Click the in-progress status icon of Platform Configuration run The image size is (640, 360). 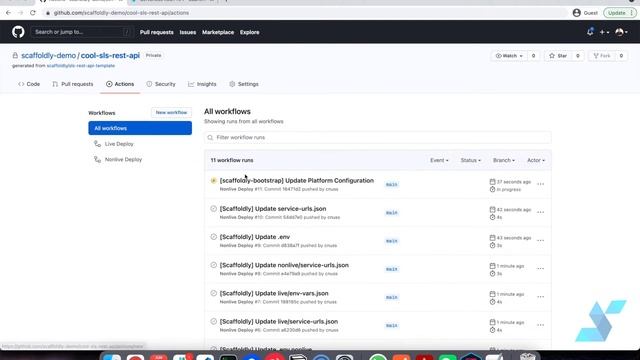[x=213, y=180]
